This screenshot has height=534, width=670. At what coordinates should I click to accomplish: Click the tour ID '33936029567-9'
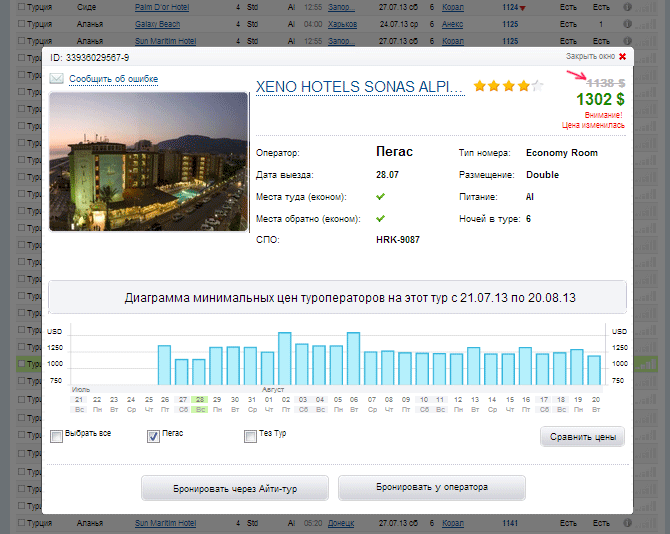point(97,58)
